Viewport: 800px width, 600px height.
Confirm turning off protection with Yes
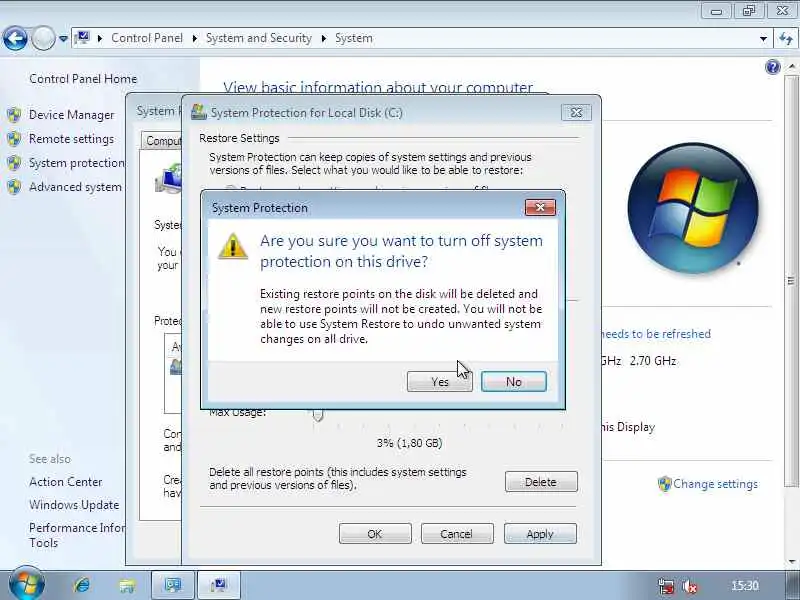pyautogui.click(x=440, y=382)
